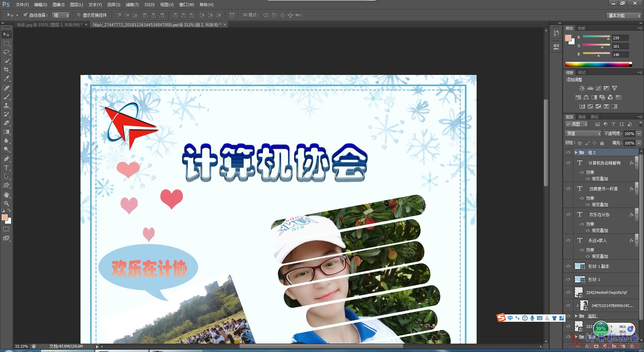The image size is (644, 352).
Task: Click the lock all icon
Action: pos(602,143)
